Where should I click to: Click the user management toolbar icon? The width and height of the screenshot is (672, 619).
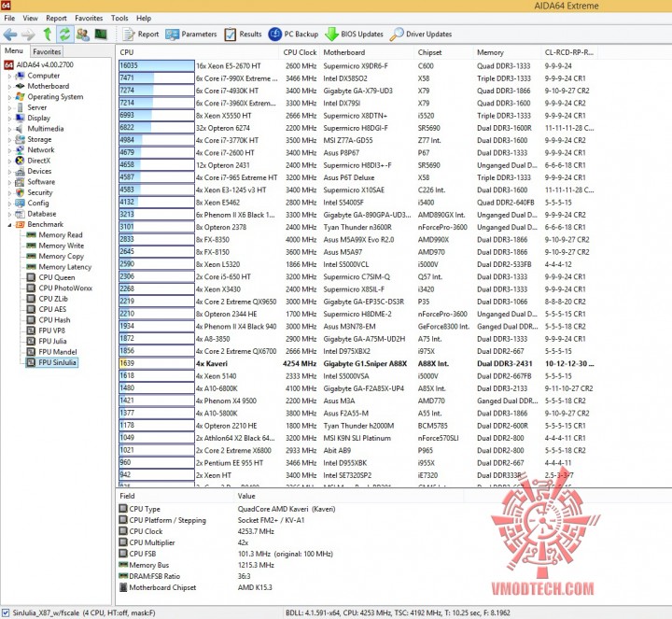click(x=83, y=34)
